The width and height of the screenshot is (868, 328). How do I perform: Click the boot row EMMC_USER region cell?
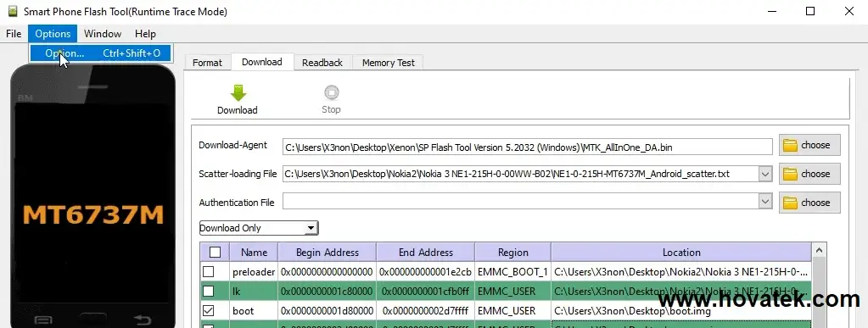click(512, 311)
